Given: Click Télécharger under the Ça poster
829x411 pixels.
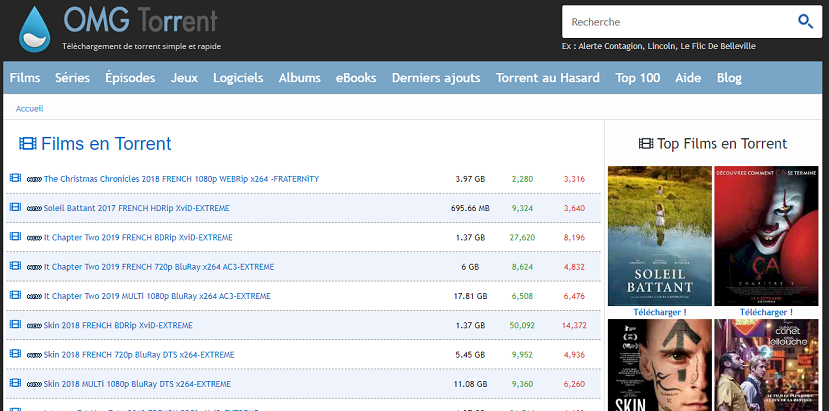Looking at the screenshot, I should [766, 312].
